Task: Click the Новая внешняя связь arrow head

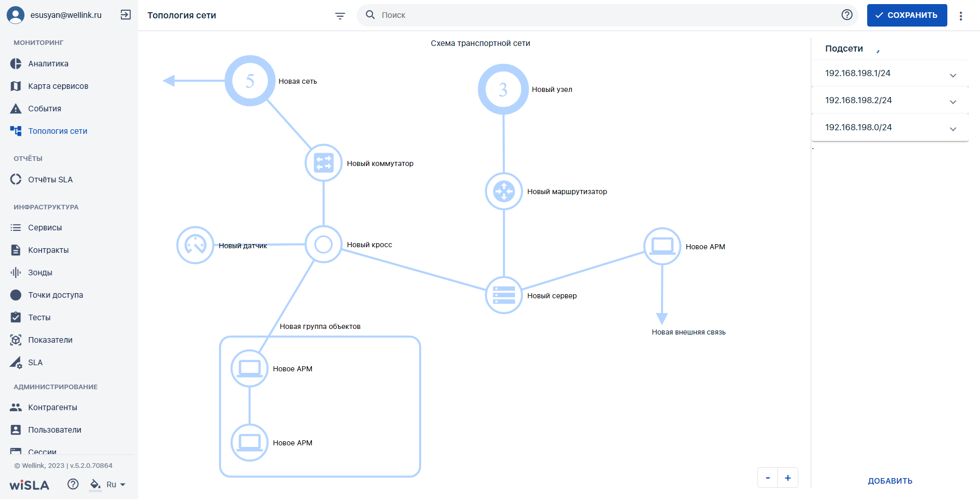Action: [x=662, y=319]
